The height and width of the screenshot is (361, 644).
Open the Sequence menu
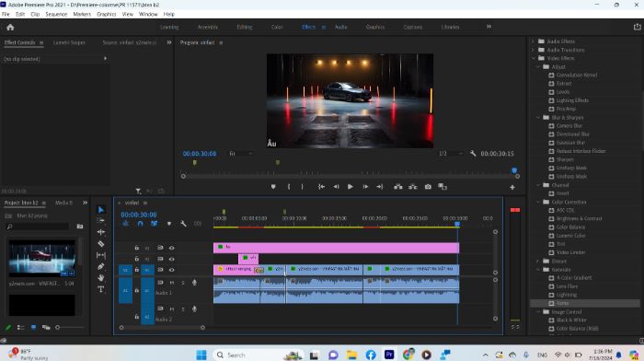click(x=56, y=14)
